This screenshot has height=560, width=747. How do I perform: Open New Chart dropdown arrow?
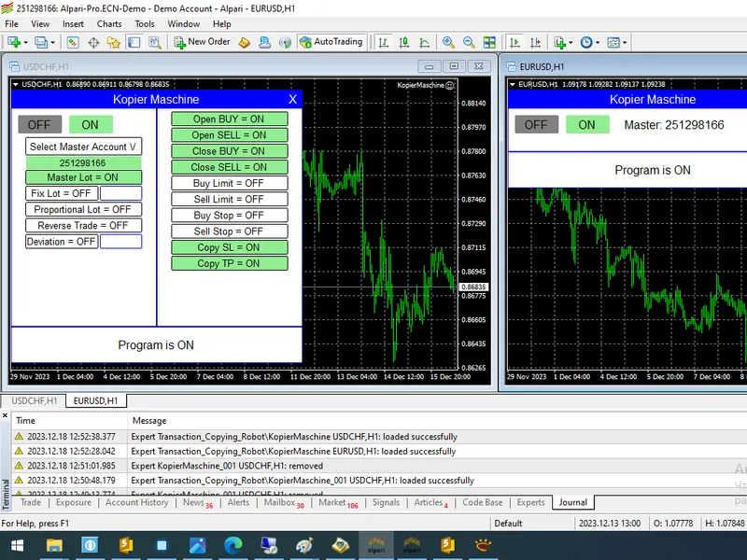tap(26, 42)
